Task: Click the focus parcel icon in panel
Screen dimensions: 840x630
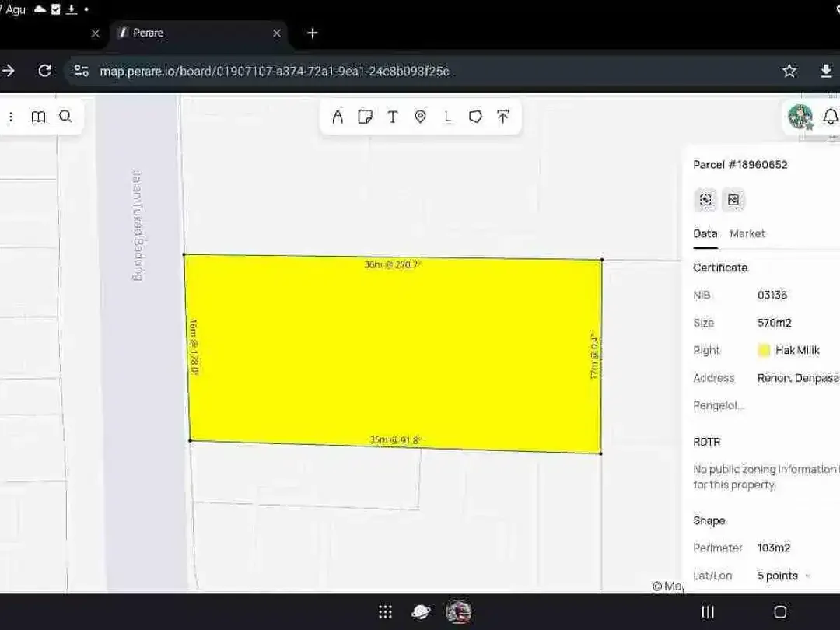Action: pyautogui.click(x=705, y=200)
